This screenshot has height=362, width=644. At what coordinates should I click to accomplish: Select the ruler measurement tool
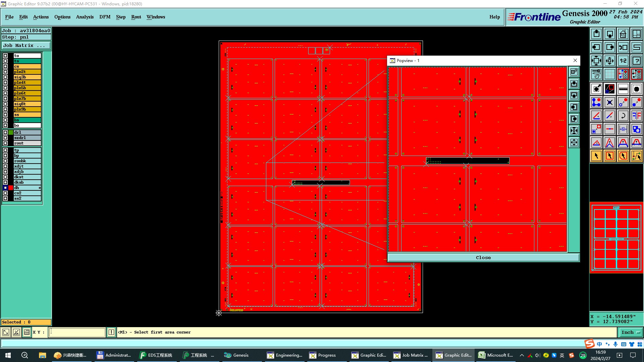(623, 89)
